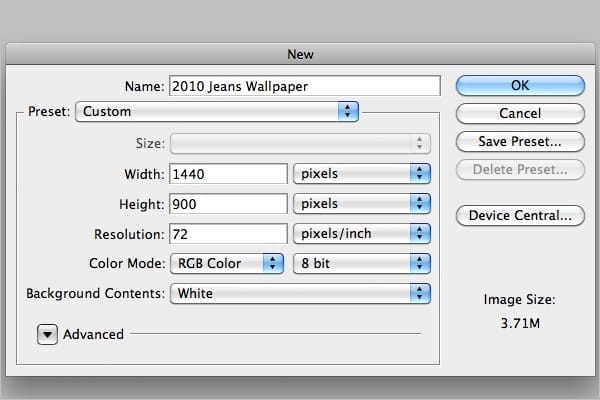Open the Preset dropdown set to Custom

click(217, 111)
